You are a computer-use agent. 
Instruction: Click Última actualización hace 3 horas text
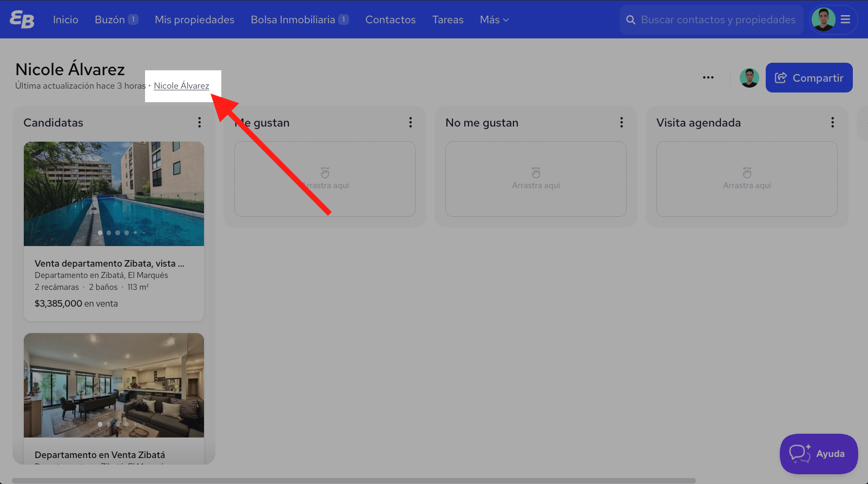tap(80, 85)
